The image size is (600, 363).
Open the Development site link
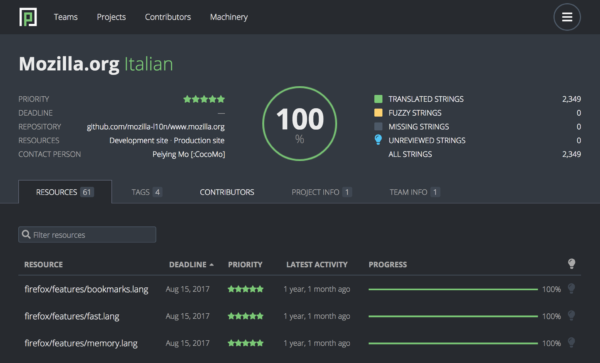click(x=139, y=140)
